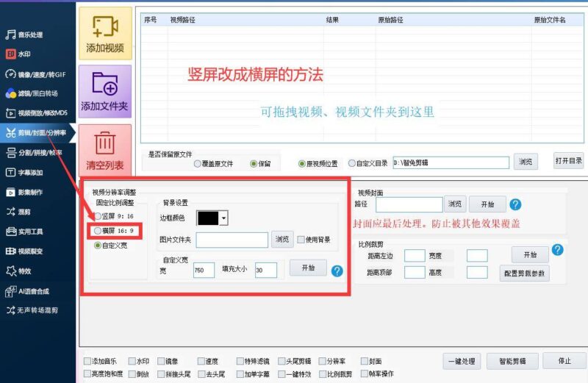Select 覆盖原文件 radio option
The image size is (588, 383).
213,163
